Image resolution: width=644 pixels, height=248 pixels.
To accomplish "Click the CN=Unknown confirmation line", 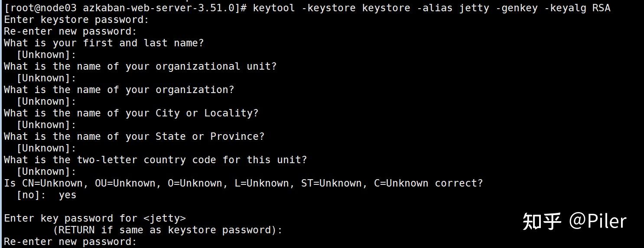I will tap(243, 183).
